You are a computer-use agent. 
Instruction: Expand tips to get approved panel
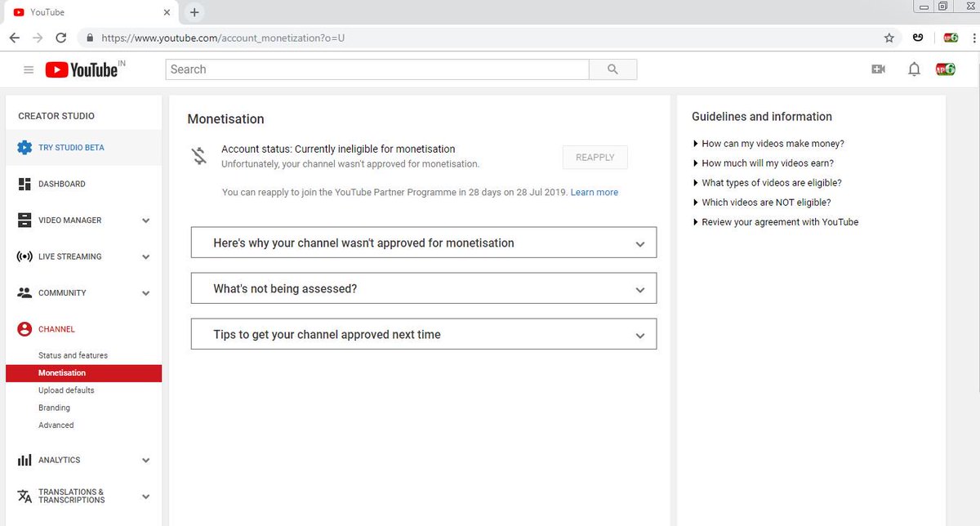click(424, 334)
